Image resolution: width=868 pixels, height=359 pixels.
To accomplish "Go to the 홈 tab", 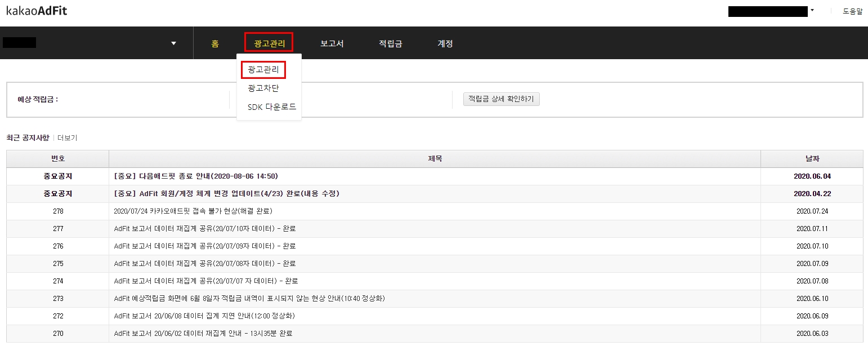I will click(x=215, y=43).
